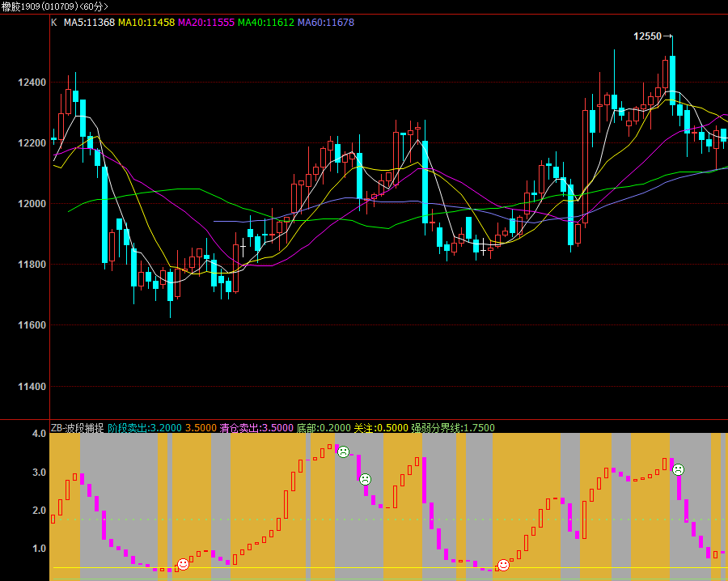Click the 11800 price axis label
The image size is (728, 581).
click(32, 265)
